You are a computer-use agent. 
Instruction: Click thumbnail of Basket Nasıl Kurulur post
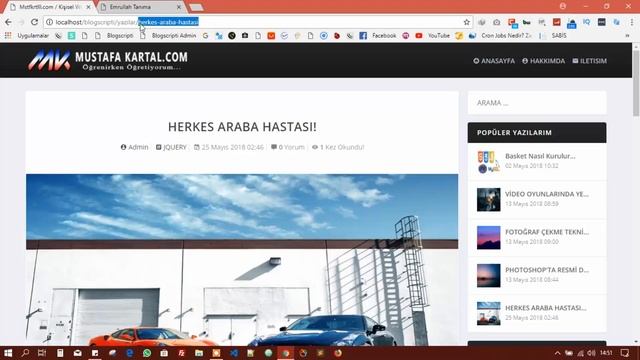tap(488, 162)
